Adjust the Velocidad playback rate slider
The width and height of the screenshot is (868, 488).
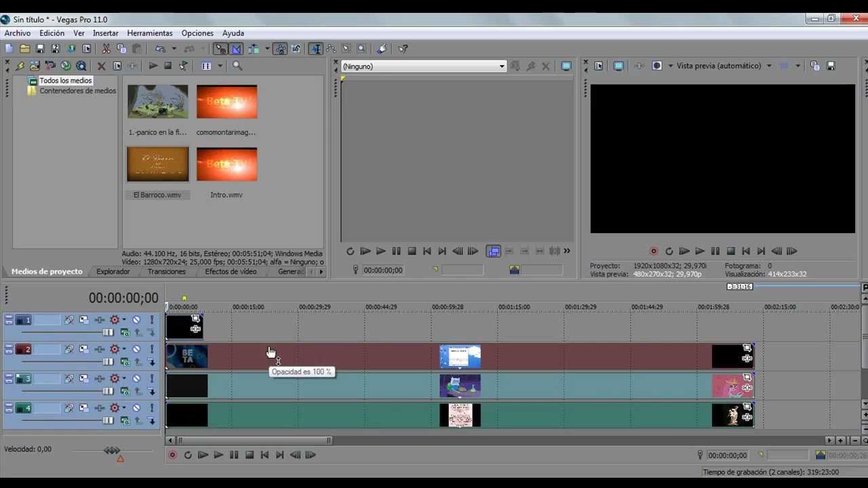(x=112, y=450)
